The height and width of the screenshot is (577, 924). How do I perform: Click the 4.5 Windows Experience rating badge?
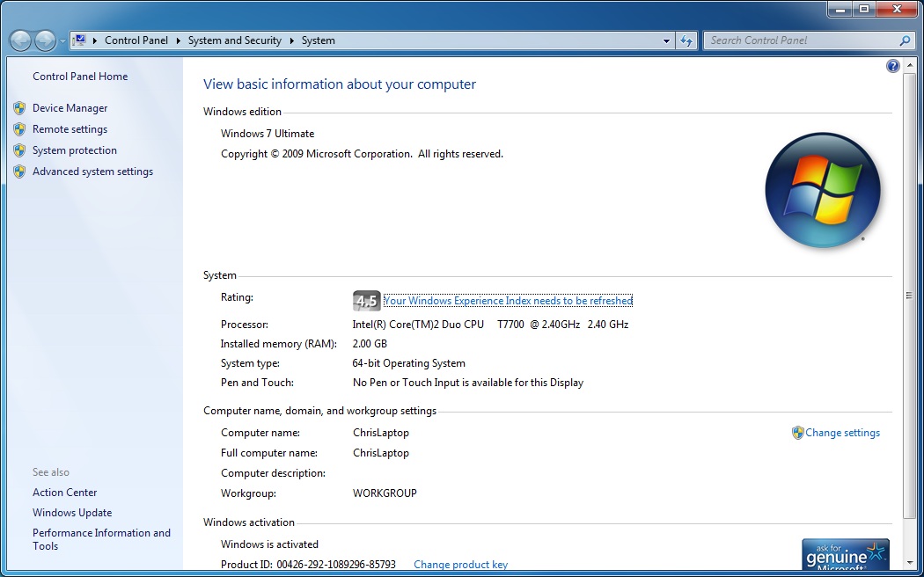(x=367, y=301)
